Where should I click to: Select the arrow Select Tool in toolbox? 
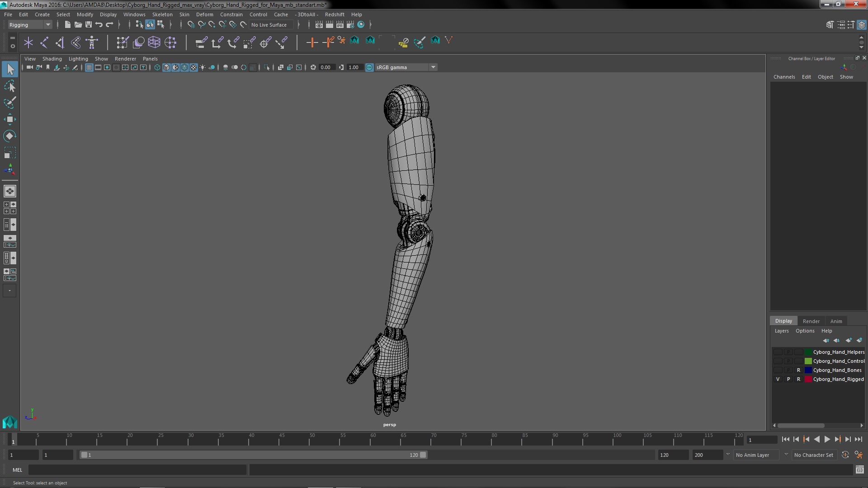click(x=10, y=69)
